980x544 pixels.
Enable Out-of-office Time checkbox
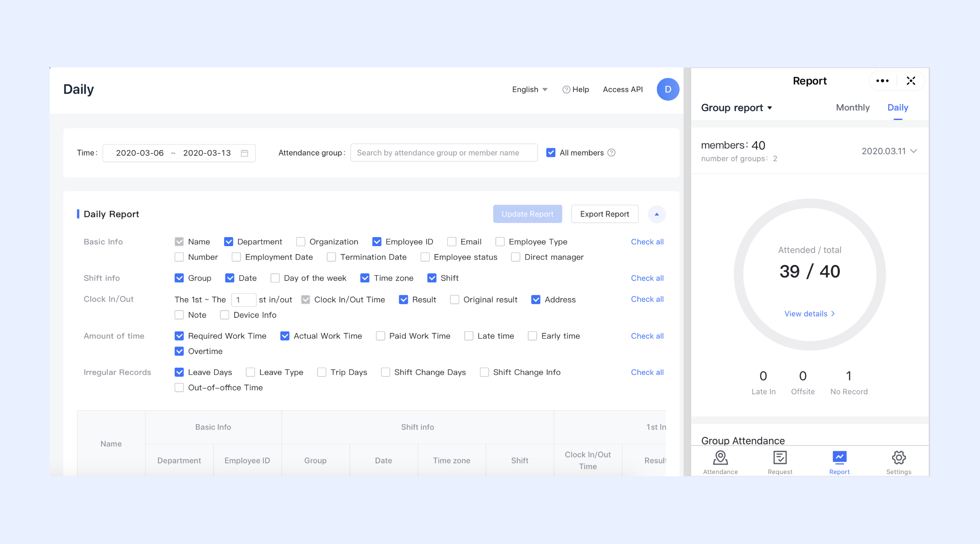coord(179,388)
